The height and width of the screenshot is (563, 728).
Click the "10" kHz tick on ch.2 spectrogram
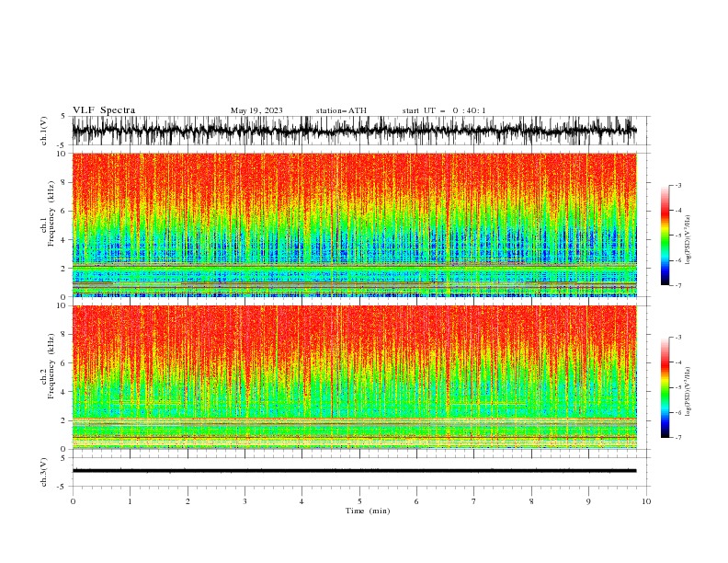pos(62,305)
